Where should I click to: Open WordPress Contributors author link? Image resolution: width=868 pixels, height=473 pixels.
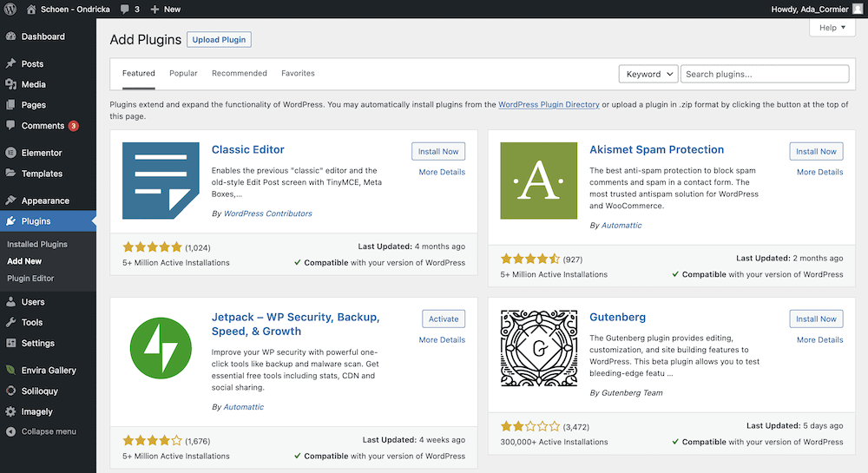268,214
